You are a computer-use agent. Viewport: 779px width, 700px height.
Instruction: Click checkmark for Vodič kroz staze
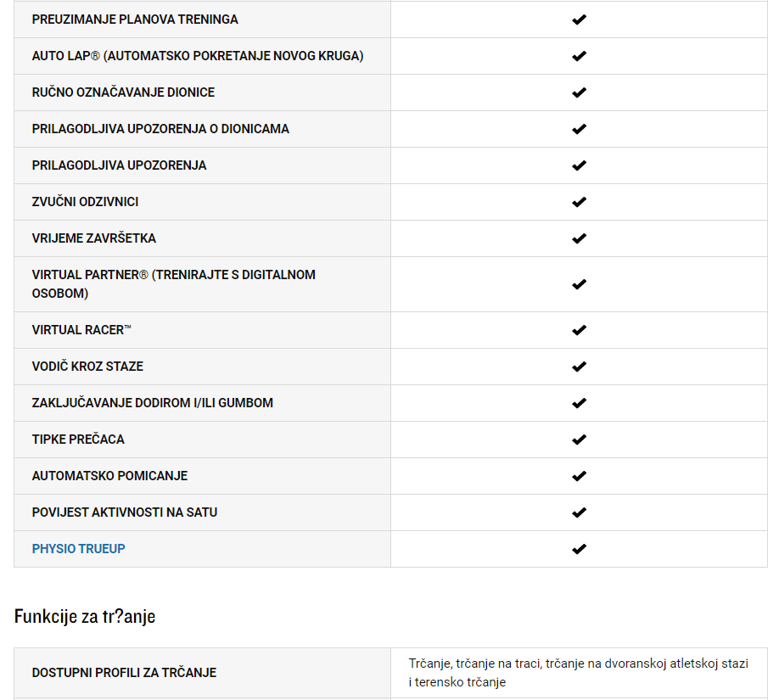579,367
